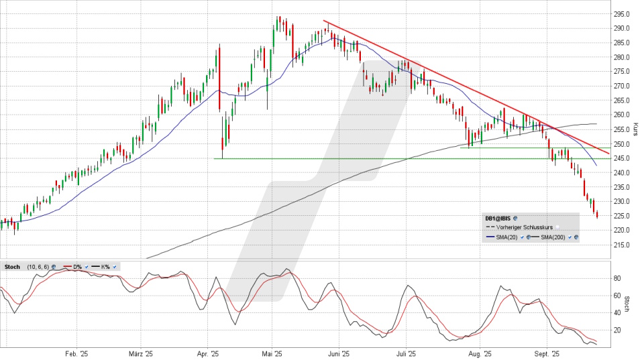Screen dimensions: 644x362
Task: Open settings icon next to SMA(20)
Action: point(529,237)
